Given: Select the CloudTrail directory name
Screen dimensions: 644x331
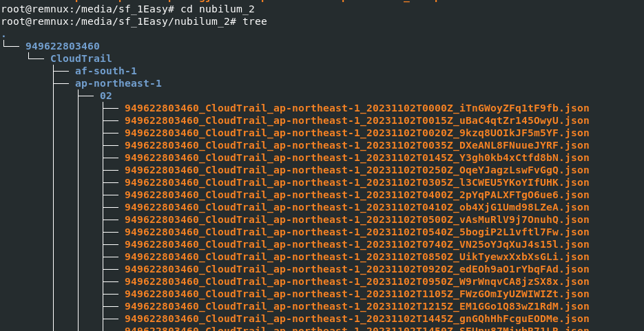Looking at the screenshot, I should (x=81, y=58).
